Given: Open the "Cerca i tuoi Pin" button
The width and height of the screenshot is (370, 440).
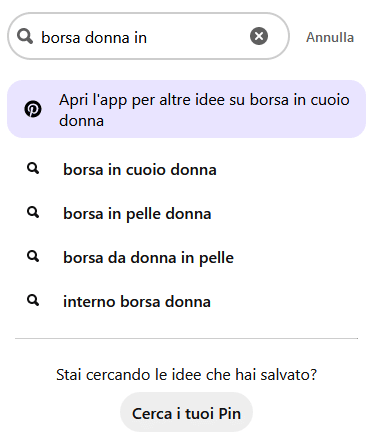Looking at the screenshot, I should coord(186,412).
